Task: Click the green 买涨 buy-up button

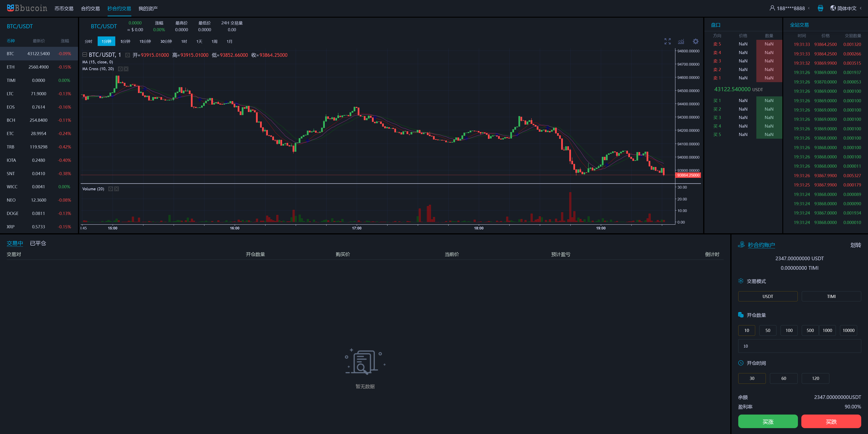Action: 768,422
